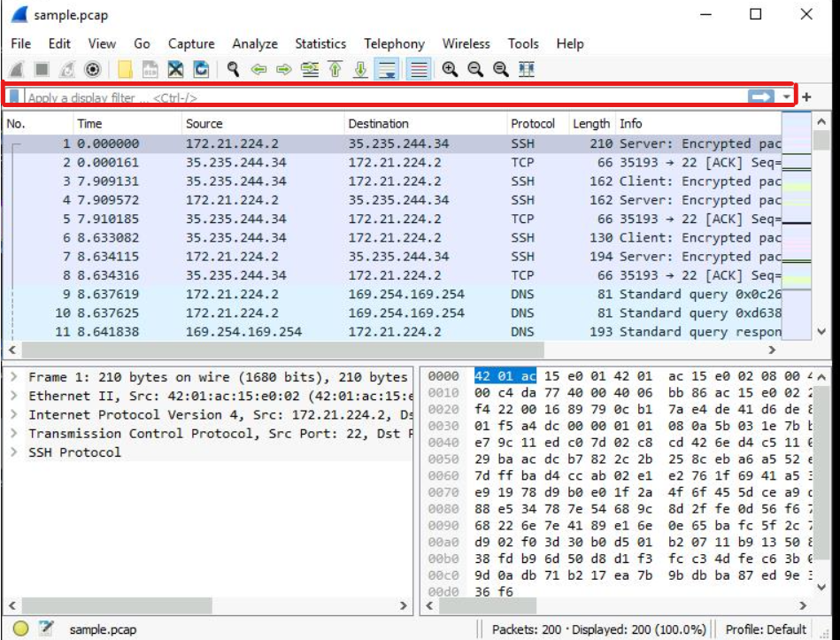
Task: Click the Restart current capture icon
Action: (66, 71)
